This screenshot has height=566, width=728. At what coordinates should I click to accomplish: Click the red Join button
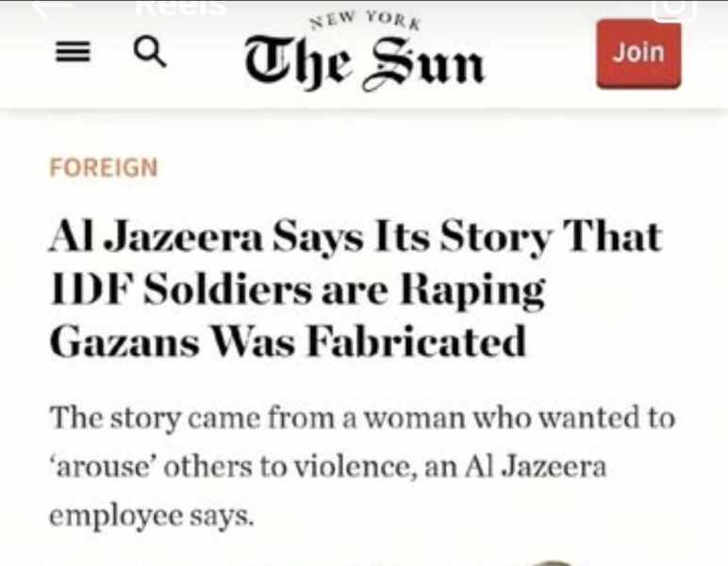coord(638,53)
